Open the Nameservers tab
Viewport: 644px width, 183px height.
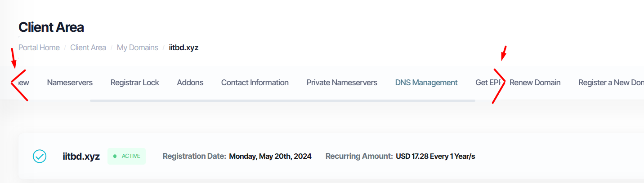tap(70, 83)
